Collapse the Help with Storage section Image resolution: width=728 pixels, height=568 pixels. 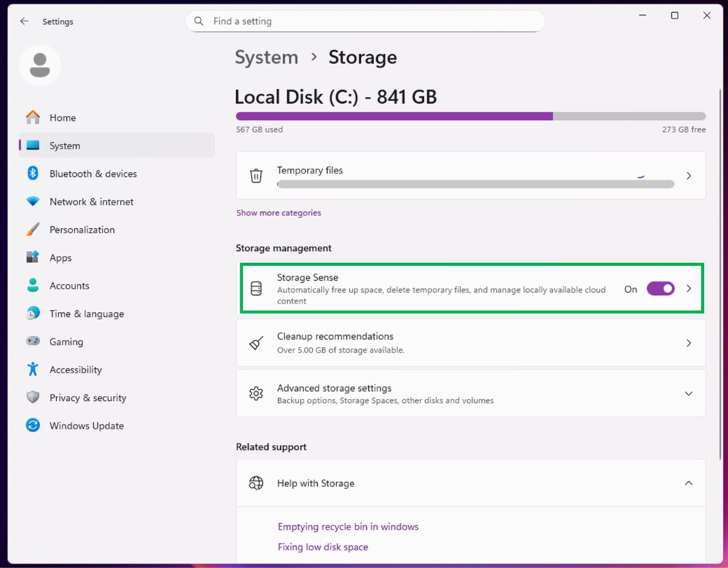pyautogui.click(x=688, y=483)
